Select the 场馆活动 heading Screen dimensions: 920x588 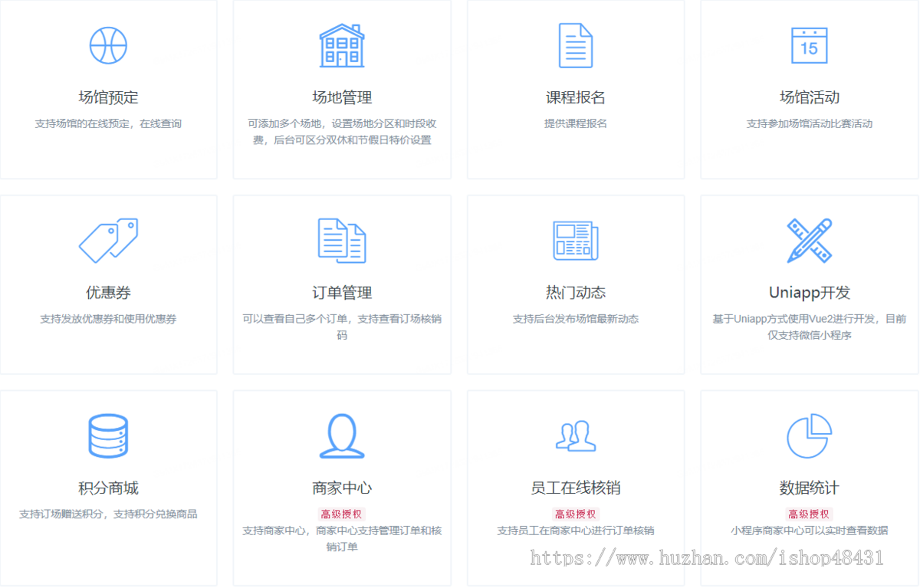[x=809, y=97]
